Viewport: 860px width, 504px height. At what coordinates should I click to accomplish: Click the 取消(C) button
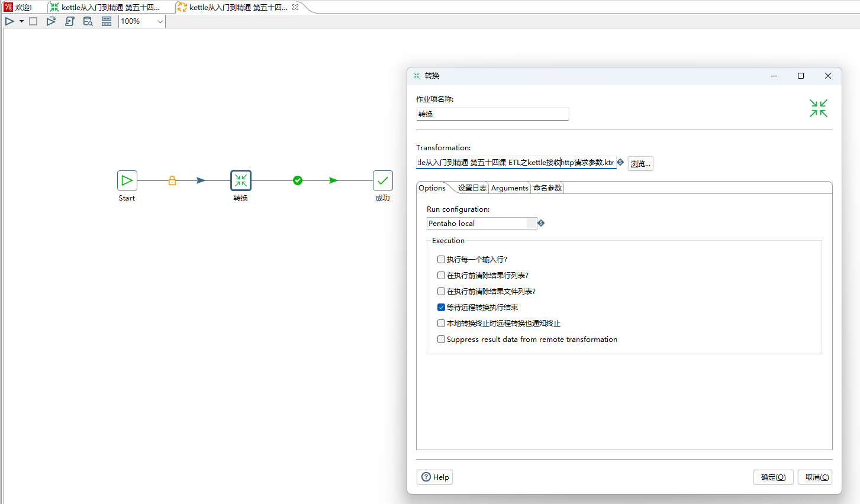(x=816, y=477)
